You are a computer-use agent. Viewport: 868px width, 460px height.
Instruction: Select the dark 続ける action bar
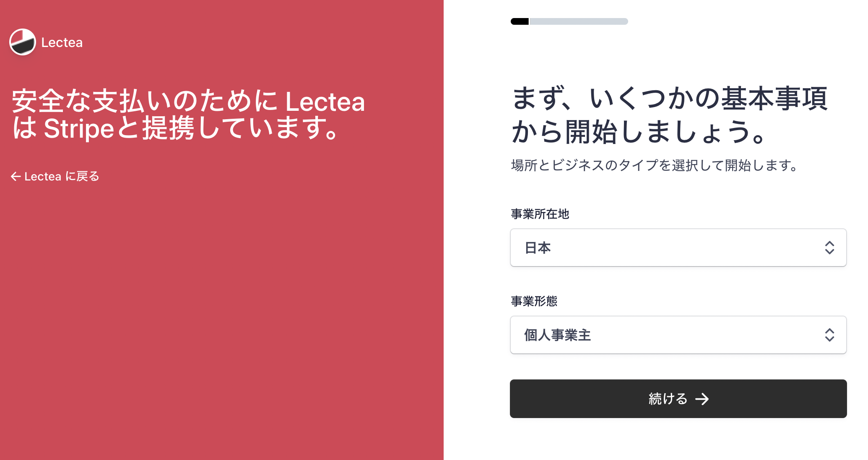click(x=678, y=399)
